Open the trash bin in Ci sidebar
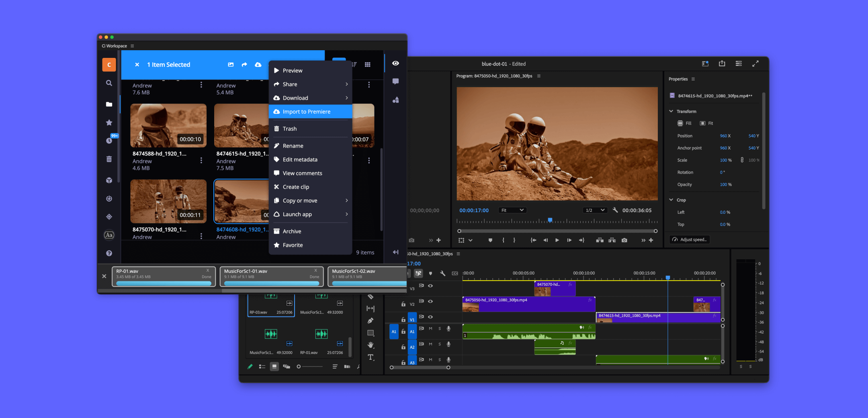The height and width of the screenshot is (418, 868). pyautogui.click(x=109, y=159)
